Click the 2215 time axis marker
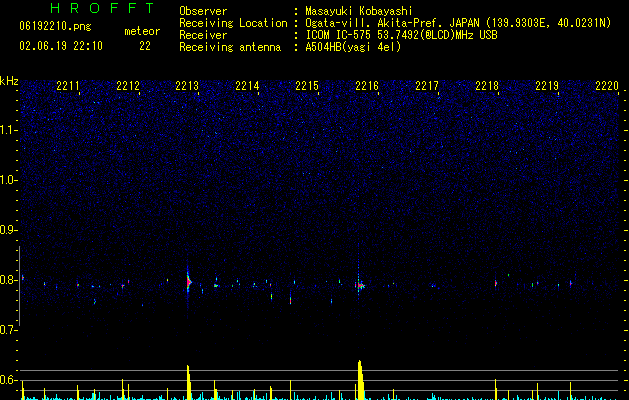Image resolution: width=629 pixels, height=400 pixels. (x=307, y=86)
